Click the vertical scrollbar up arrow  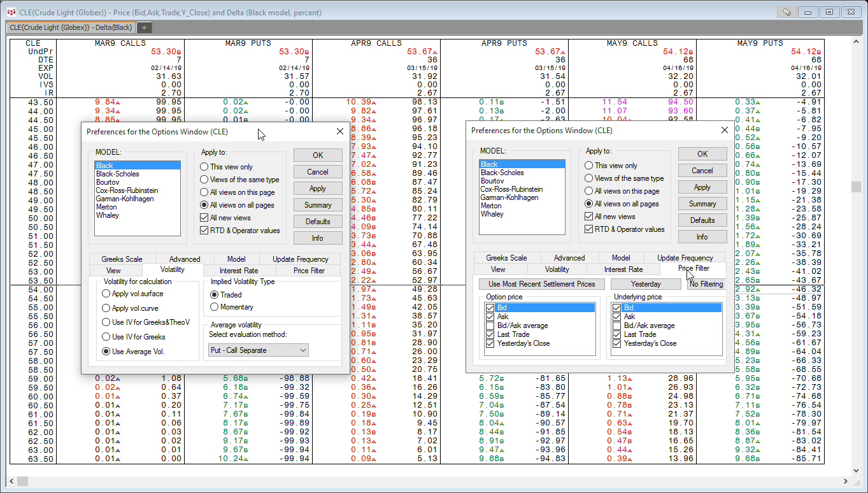click(x=857, y=42)
